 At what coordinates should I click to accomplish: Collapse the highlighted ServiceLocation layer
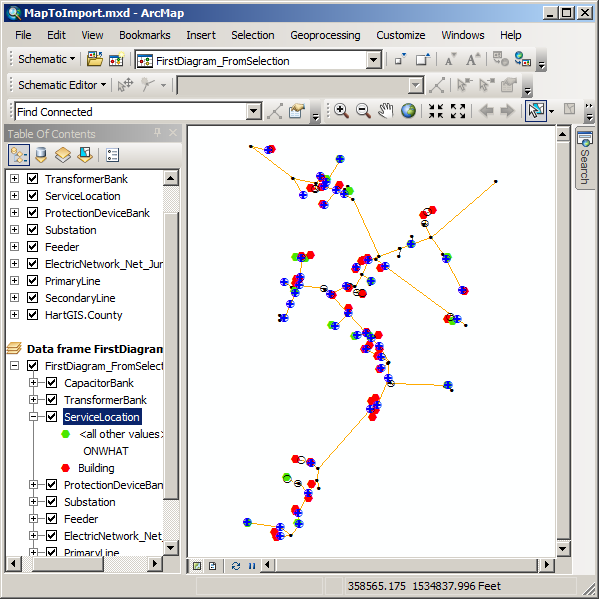tap(34, 416)
